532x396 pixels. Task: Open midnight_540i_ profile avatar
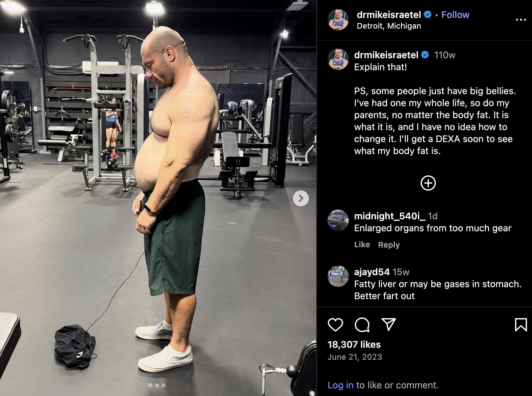[x=338, y=220]
